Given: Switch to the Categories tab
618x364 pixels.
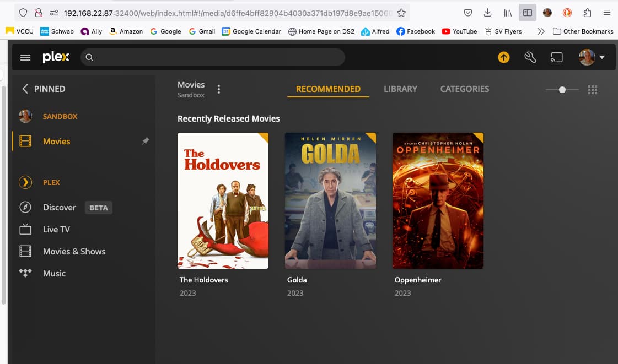Looking at the screenshot, I should click(x=465, y=89).
